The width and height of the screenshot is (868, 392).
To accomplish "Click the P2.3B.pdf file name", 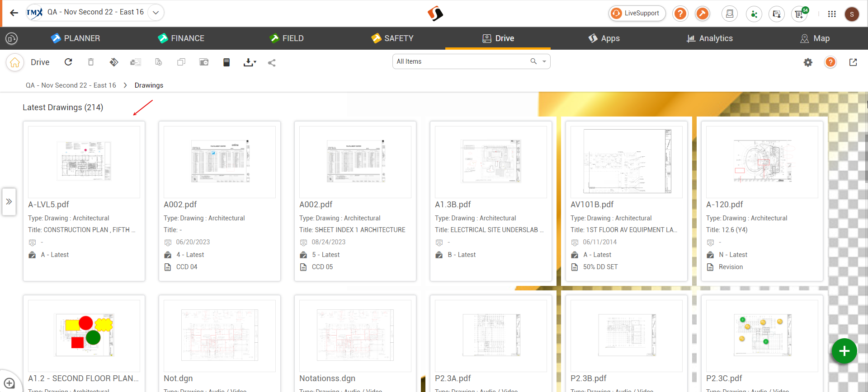I will coord(589,378).
